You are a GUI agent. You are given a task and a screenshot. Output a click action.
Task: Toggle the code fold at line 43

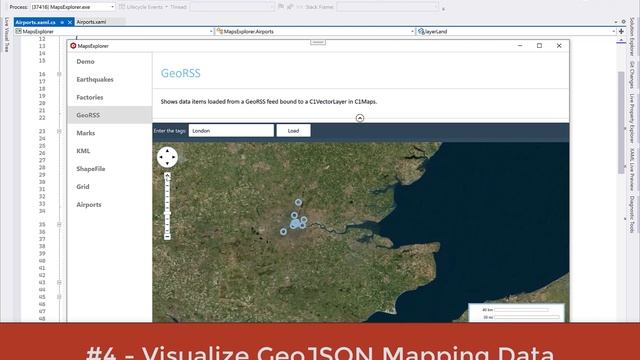tap(59, 282)
